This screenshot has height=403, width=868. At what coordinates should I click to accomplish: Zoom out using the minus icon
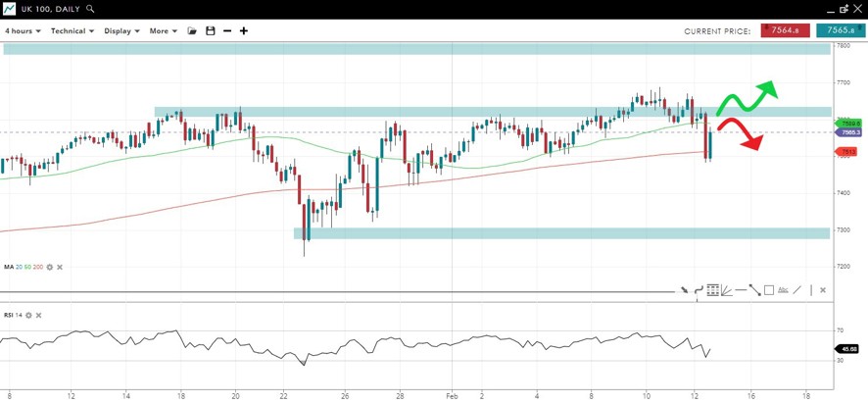pos(227,31)
